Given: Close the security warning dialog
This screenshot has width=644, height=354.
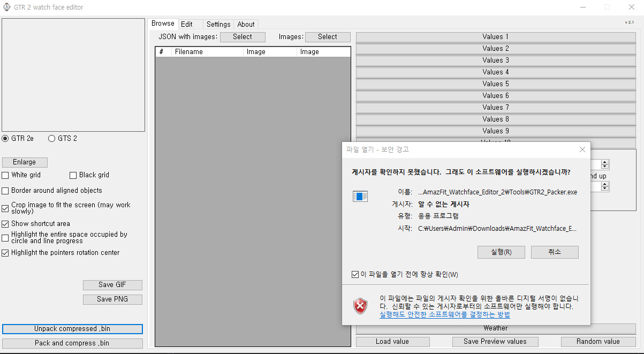Looking at the screenshot, I should coord(582,150).
